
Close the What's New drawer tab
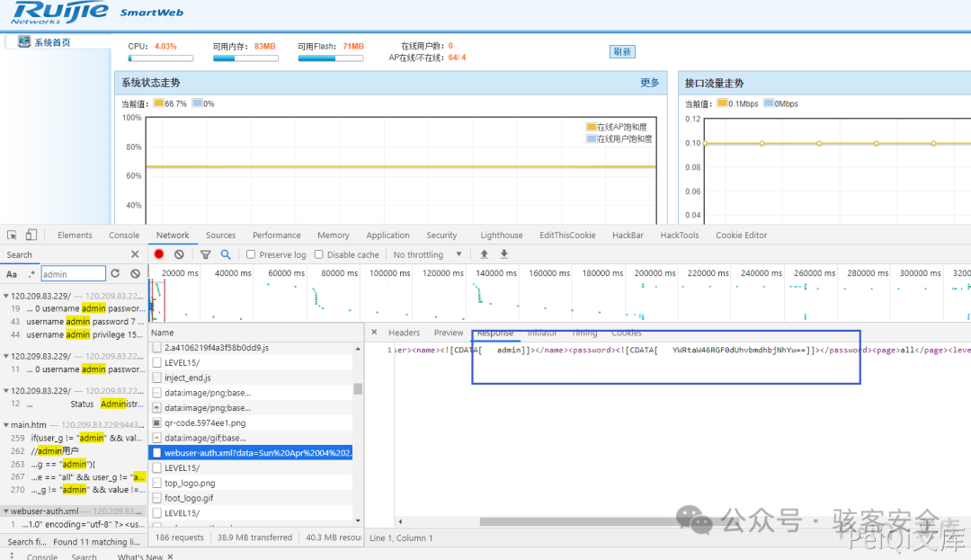point(170,557)
